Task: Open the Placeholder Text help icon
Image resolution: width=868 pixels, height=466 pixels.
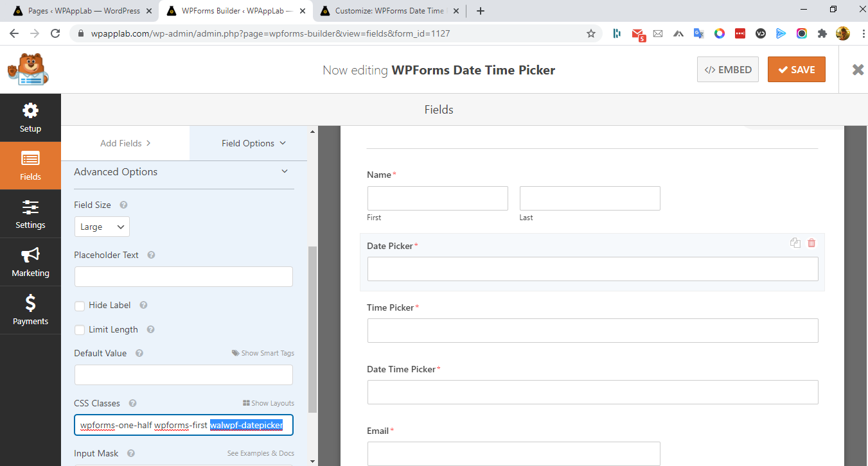Action: [x=151, y=255]
